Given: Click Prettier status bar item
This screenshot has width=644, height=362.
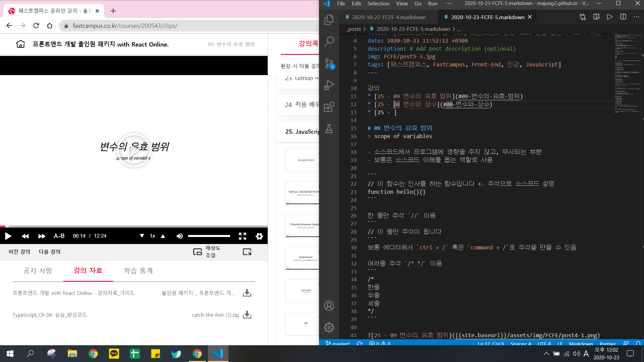Looking at the screenshot, I should (608, 344).
